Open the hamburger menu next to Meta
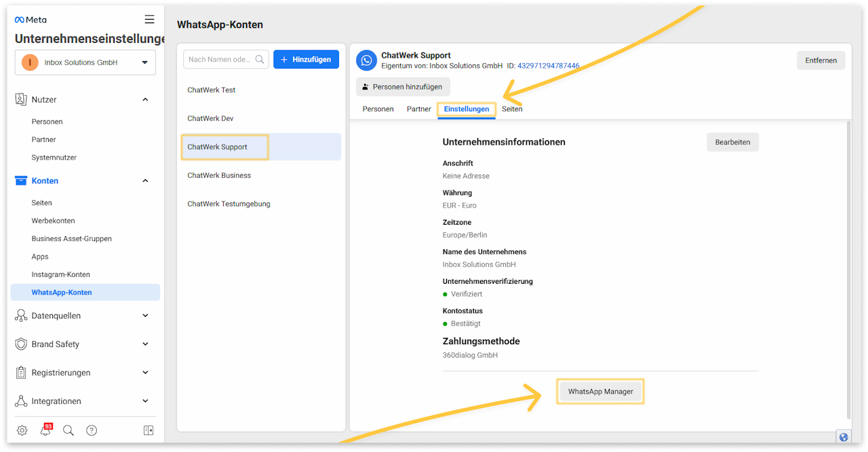 [150, 20]
